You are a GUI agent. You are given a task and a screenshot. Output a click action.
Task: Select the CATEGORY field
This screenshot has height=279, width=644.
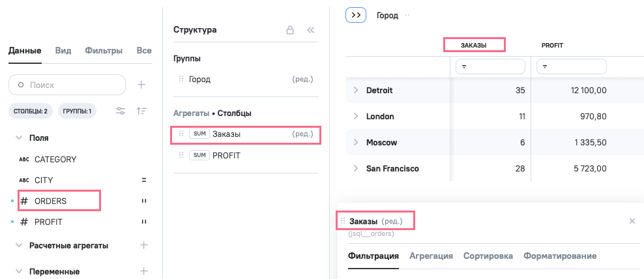pos(55,160)
